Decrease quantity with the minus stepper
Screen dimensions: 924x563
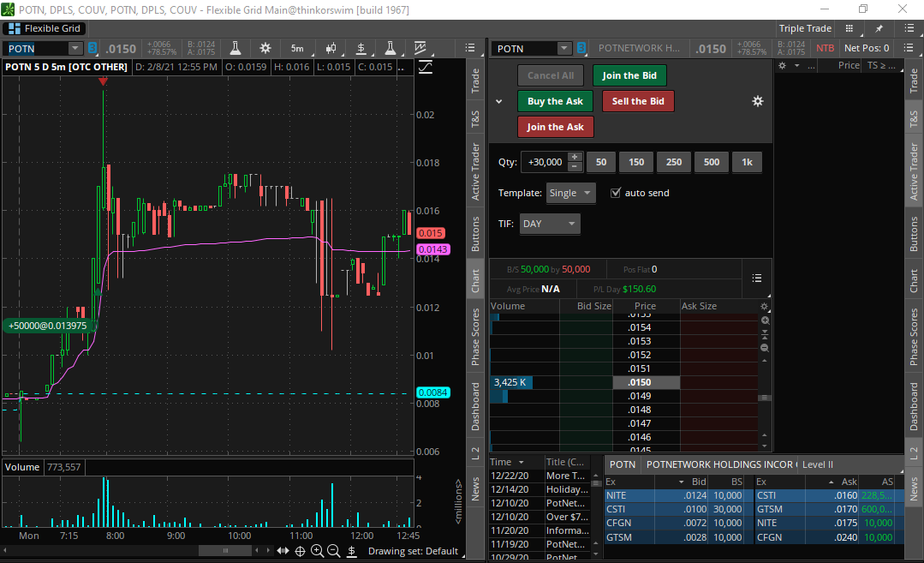(x=575, y=167)
